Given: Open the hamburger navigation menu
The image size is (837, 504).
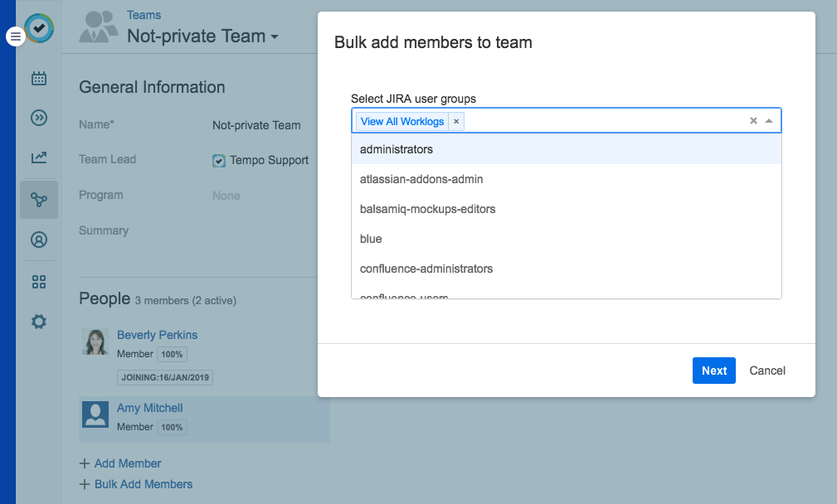Looking at the screenshot, I should click(x=14, y=36).
